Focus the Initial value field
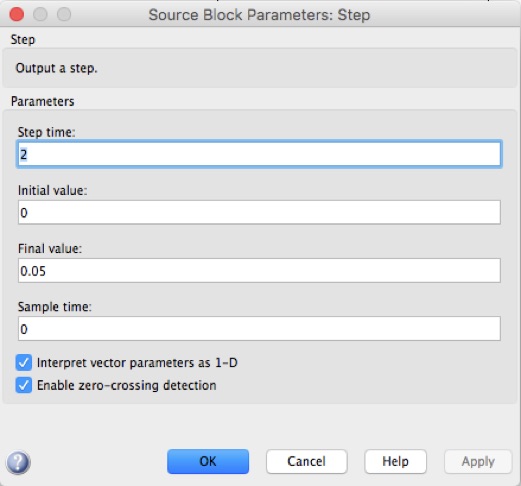The height and width of the screenshot is (486, 521). [x=259, y=212]
